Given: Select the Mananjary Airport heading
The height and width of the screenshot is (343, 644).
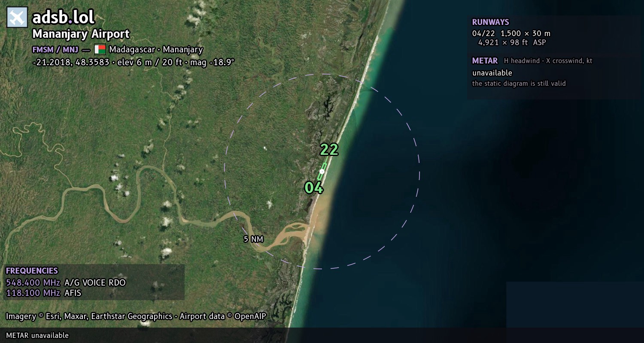Looking at the screenshot, I should 81,34.
